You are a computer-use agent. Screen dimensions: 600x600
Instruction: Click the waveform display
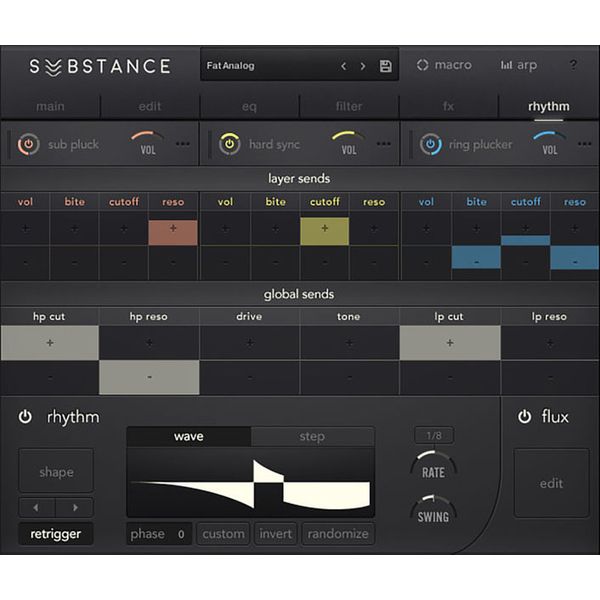tap(251, 482)
